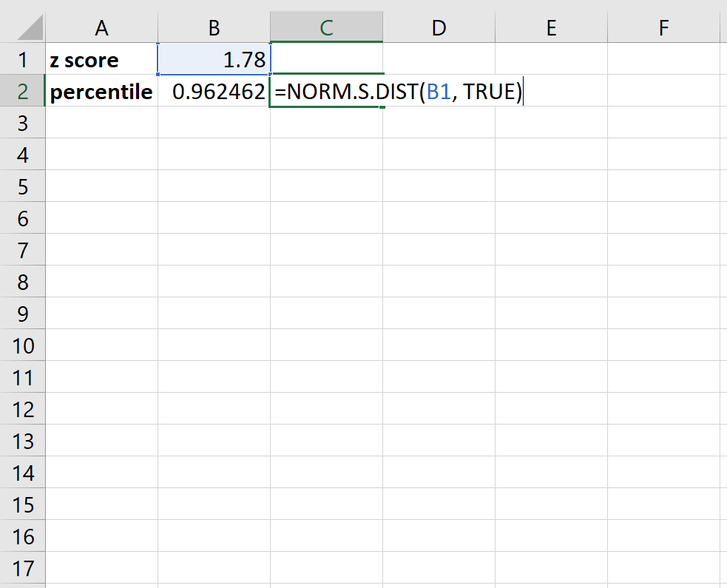Select column C header

(x=326, y=27)
